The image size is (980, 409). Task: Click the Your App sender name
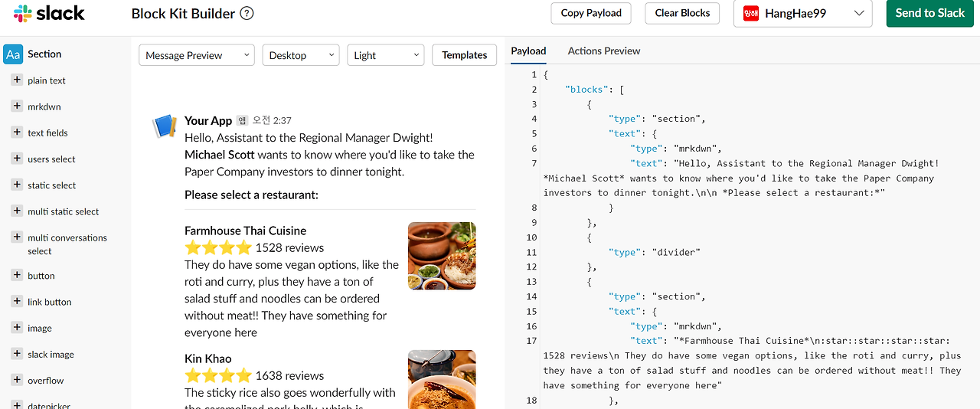[x=208, y=120]
